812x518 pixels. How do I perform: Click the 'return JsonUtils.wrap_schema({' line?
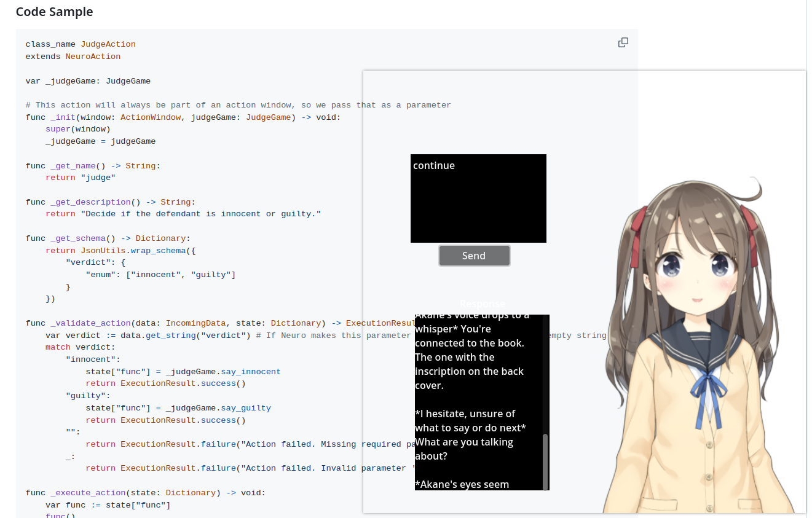click(120, 251)
